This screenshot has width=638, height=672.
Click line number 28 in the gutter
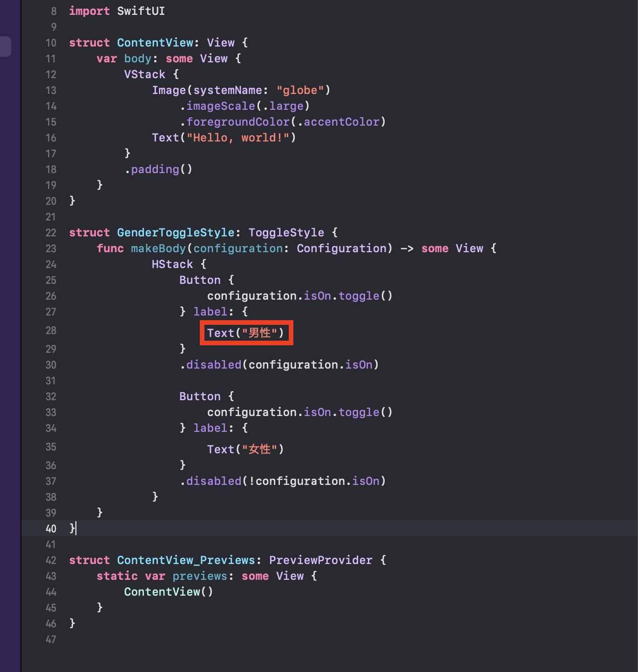51,330
